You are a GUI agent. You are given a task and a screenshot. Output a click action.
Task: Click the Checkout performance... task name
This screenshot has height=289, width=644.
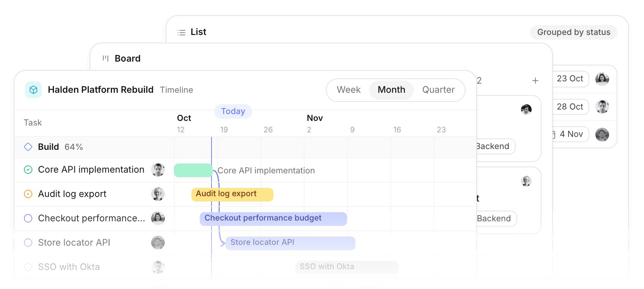click(92, 218)
